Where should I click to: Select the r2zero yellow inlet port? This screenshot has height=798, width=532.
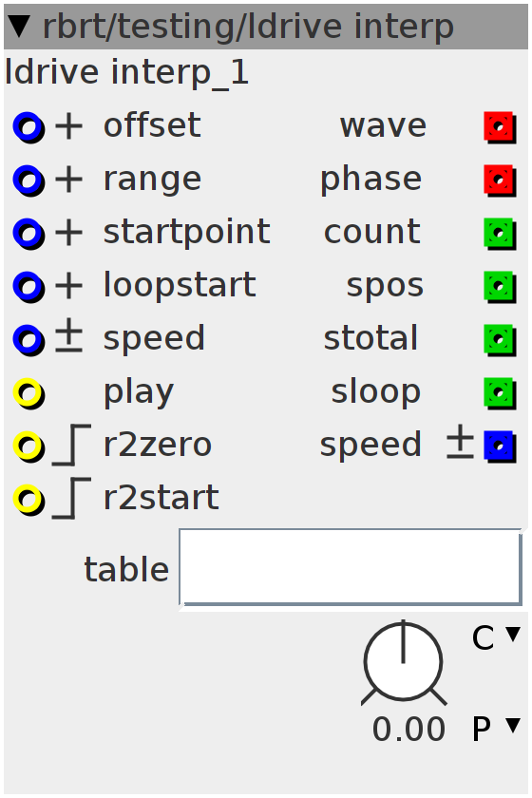coord(28,446)
